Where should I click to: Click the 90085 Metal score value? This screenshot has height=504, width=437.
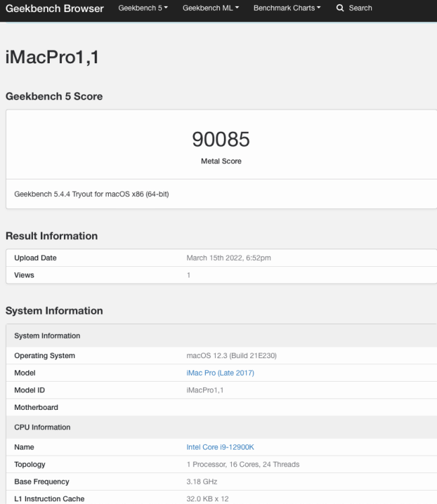[221, 139]
